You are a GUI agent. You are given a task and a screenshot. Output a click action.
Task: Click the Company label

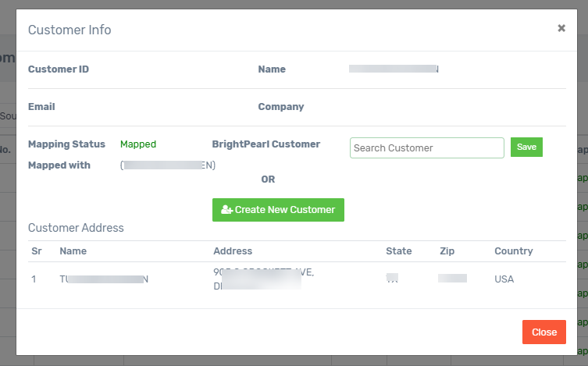[281, 107]
